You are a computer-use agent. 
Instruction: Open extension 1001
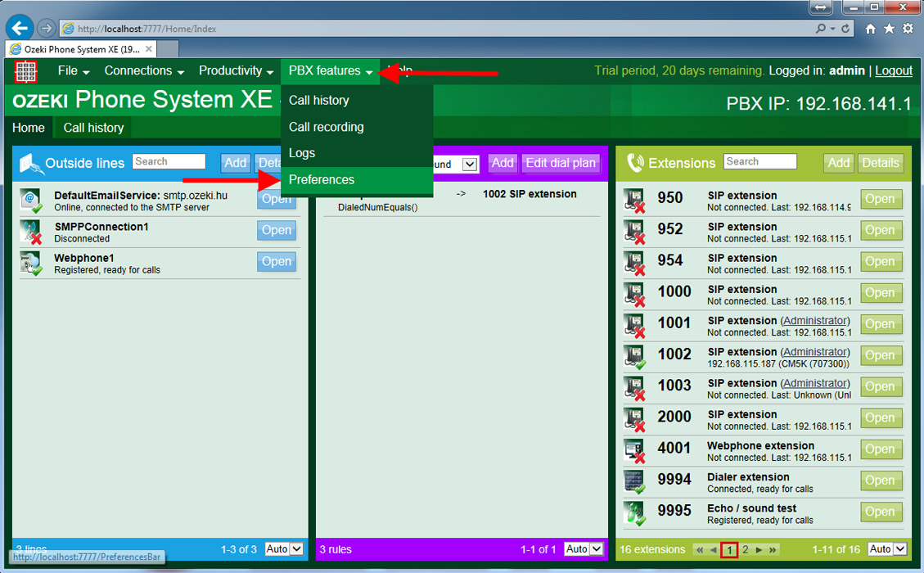coord(881,323)
